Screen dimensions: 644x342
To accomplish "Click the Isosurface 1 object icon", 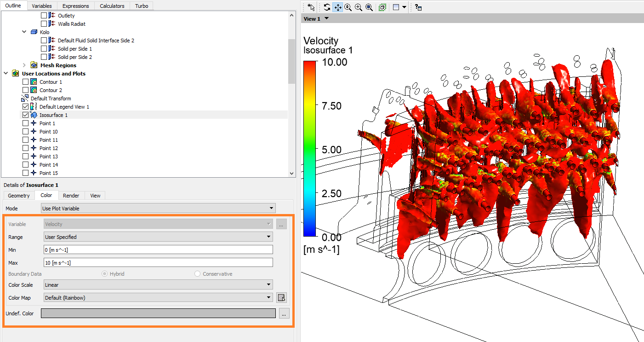I will pyautogui.click(x=34, y=115).
